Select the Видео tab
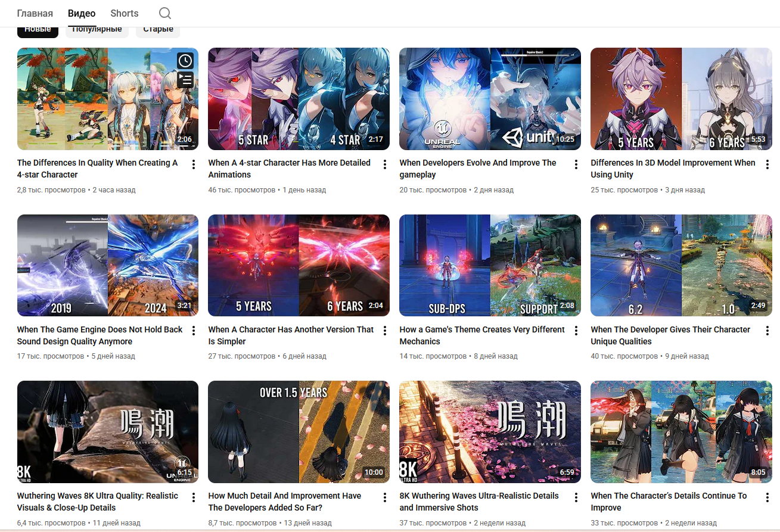 click(x=82, y=13)
